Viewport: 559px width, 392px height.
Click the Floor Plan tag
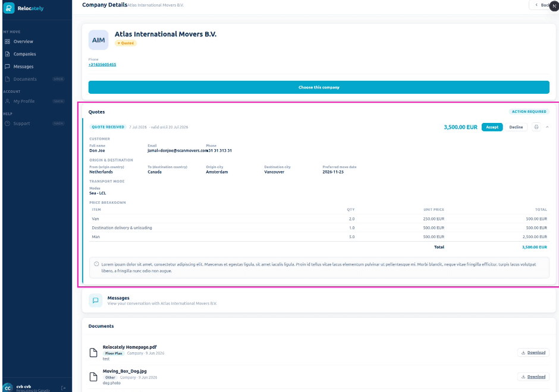click(x=114, y=353)
